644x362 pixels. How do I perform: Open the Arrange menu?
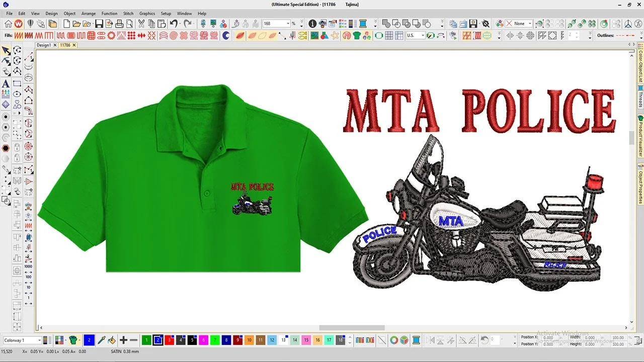click(x=89, y=14)
